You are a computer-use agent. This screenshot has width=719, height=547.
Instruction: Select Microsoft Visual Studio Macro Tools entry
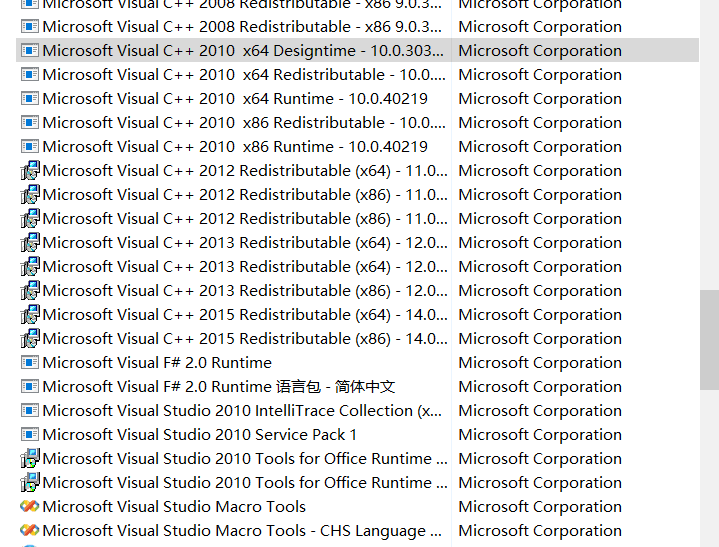(x=174, y=506)
